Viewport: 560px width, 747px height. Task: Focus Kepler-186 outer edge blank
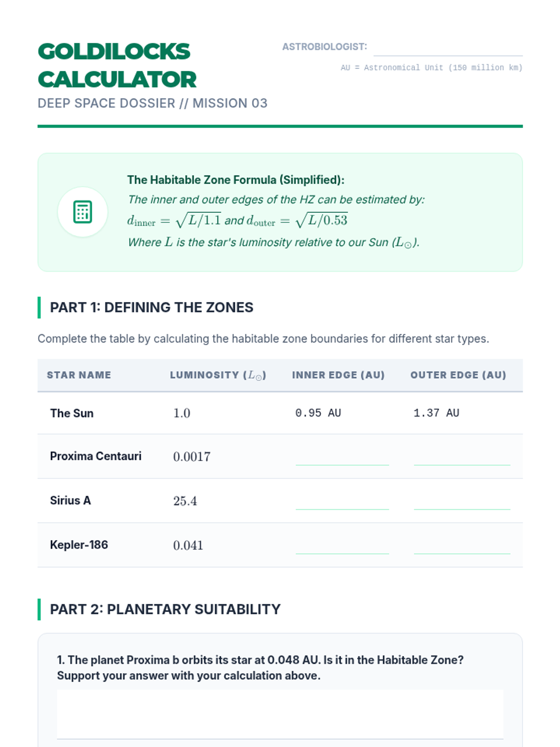(x=462, y=546)
